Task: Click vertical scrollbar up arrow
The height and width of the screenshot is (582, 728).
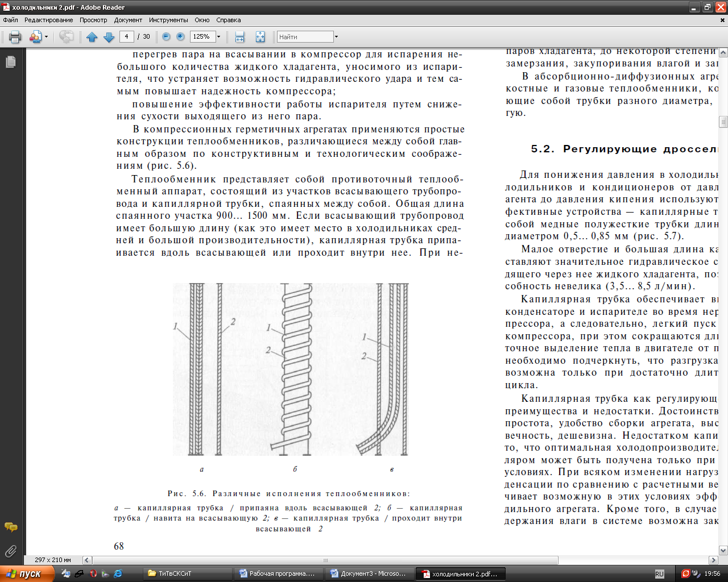Action: point(723,53)
